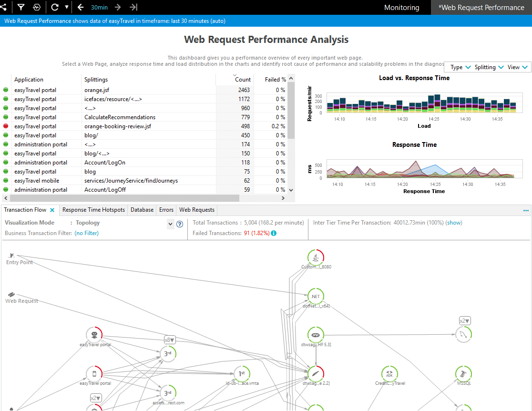Sort the table by the Failed % column
The image size is (532, 411).
(275, 80)
